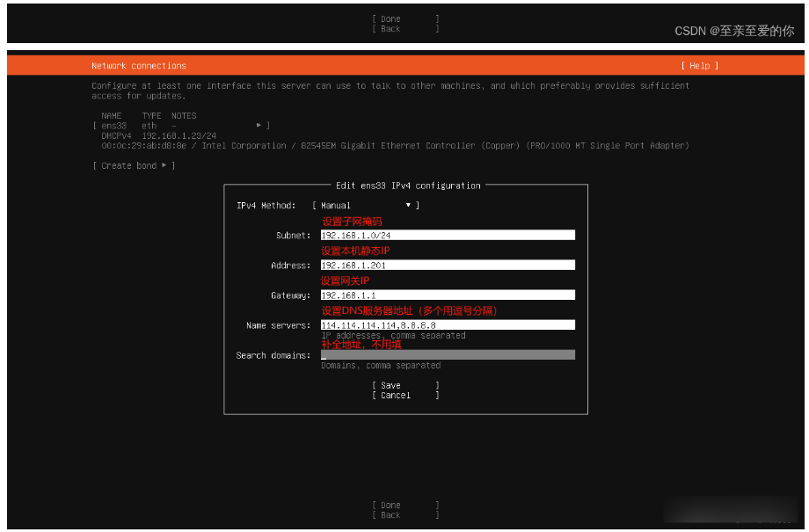Viewport: 809px width, 532px height.
Task: Expand the Create bond option
Action: pyautogui.click(x=134, y=165)
